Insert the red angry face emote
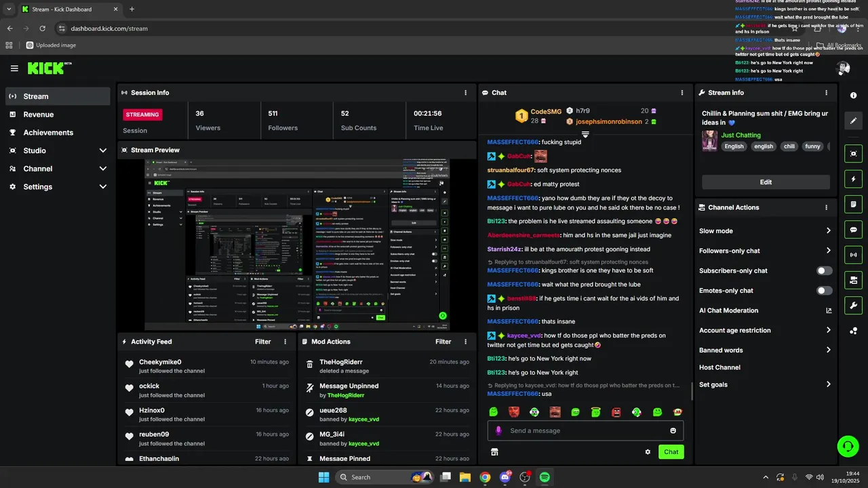This screenshot has height=488, width=868. [x=616, y=412]
